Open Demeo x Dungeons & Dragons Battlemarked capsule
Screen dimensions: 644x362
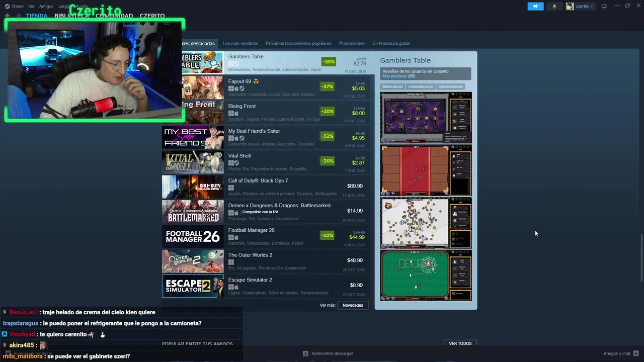click(193, 211)
